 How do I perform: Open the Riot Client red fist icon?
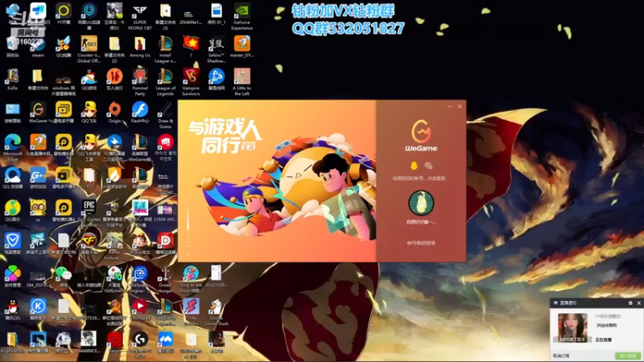165,148
